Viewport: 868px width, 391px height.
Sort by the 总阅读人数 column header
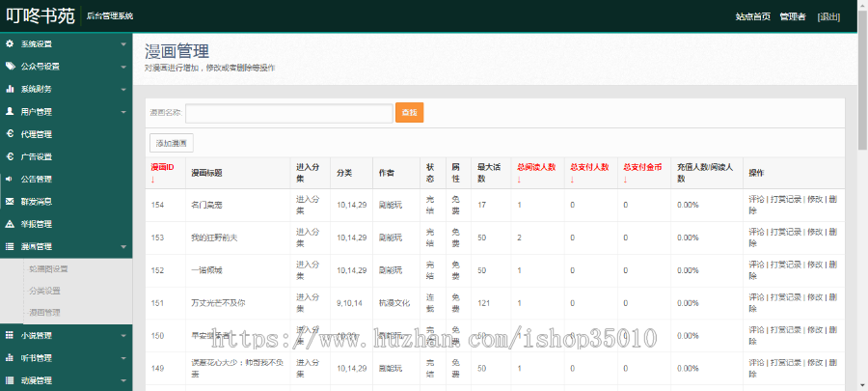pyautogui.click(x=536, y=173)
